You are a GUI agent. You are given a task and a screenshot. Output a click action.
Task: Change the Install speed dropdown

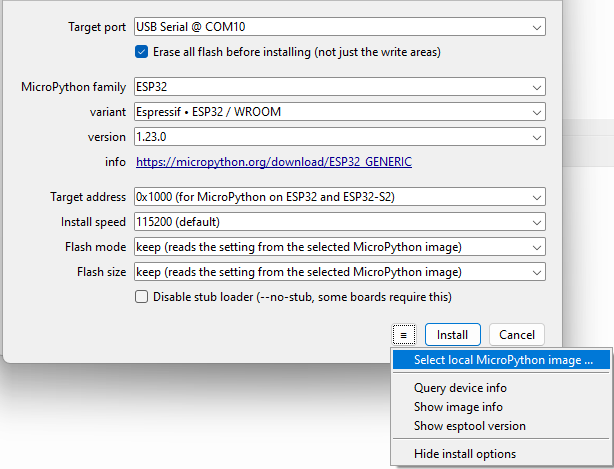point(537,222)
